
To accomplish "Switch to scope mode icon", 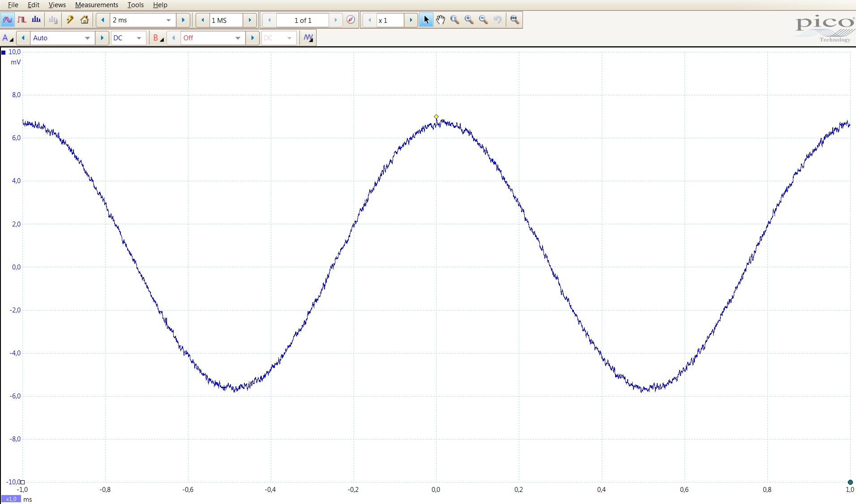I will point(8,20).
